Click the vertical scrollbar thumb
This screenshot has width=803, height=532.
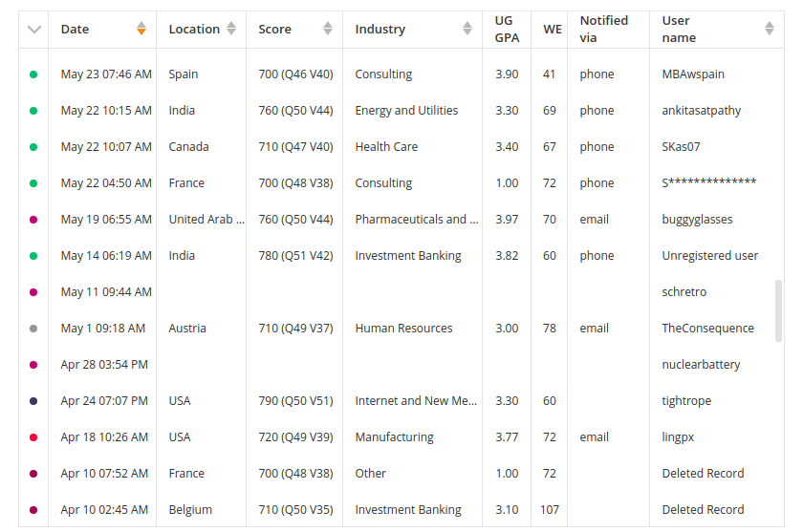click(778, 310)
